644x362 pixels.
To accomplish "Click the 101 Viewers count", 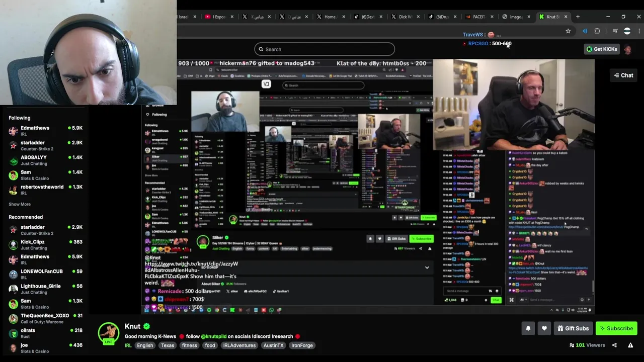I will 587,345.
